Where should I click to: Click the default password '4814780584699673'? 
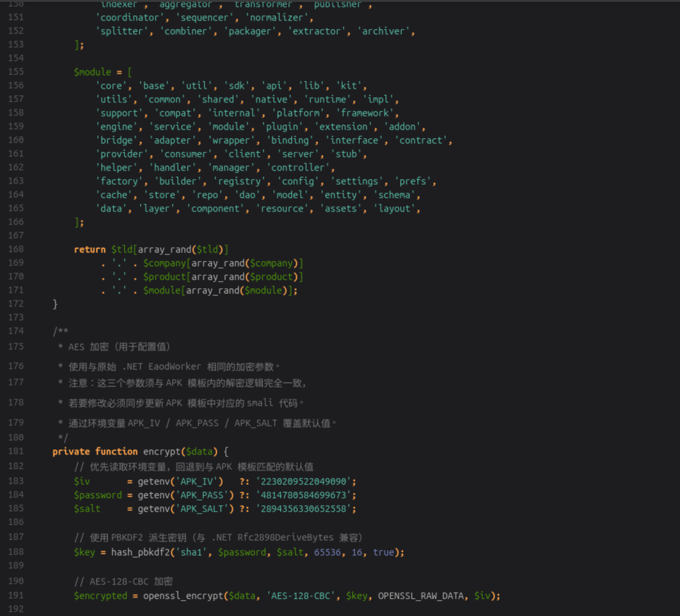coord(303,495)
